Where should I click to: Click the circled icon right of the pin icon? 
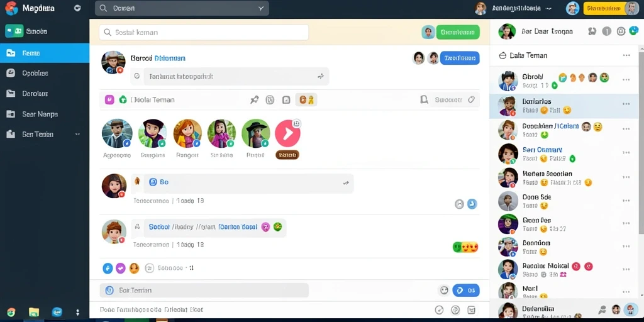click(x=270, y=99)
